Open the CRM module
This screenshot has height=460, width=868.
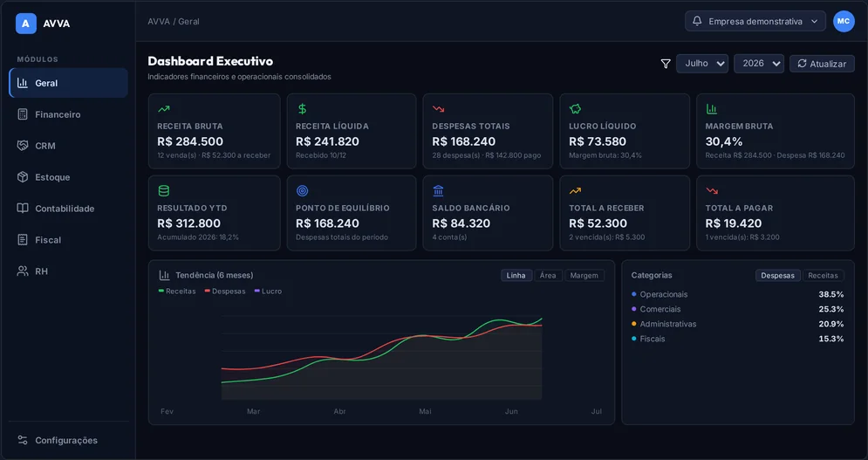(69, 146)
